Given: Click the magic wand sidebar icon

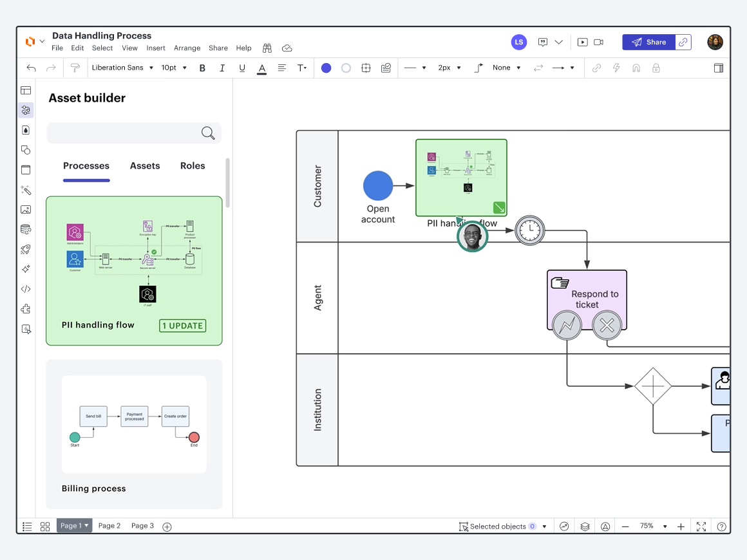Looking at the screenshot, I should coord(26,190).
